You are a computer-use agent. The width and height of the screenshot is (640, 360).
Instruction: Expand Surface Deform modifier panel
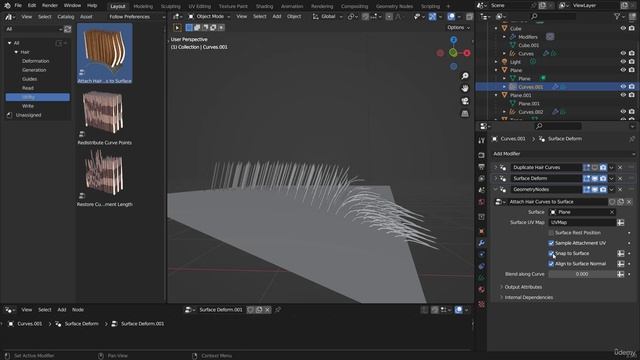click(496, 178)
